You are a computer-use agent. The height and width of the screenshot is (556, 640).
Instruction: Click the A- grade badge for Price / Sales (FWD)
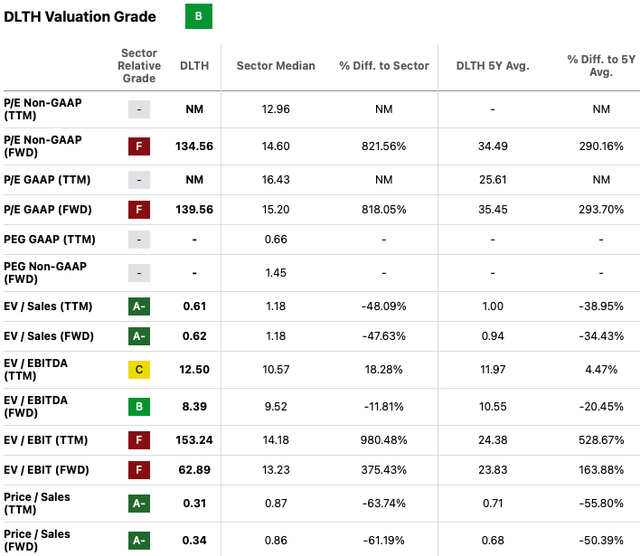pyautogui.click(x=139, y=541)
